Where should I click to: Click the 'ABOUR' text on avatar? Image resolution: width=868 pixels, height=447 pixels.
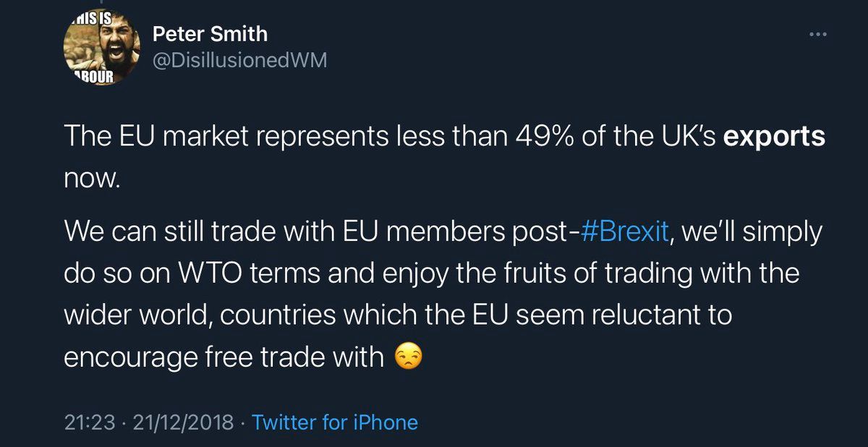tap(94, 77)
